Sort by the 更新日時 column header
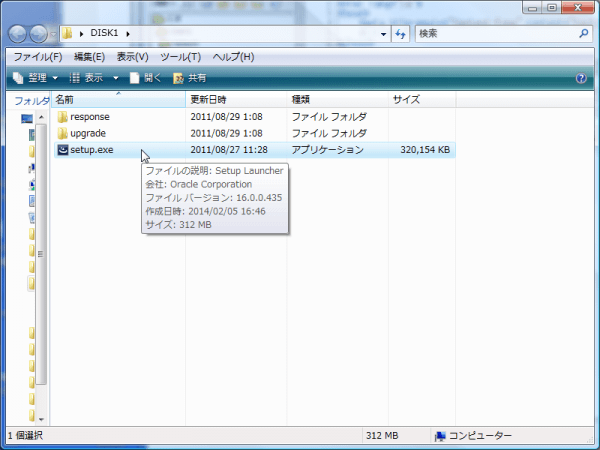 tap(236, 100)
